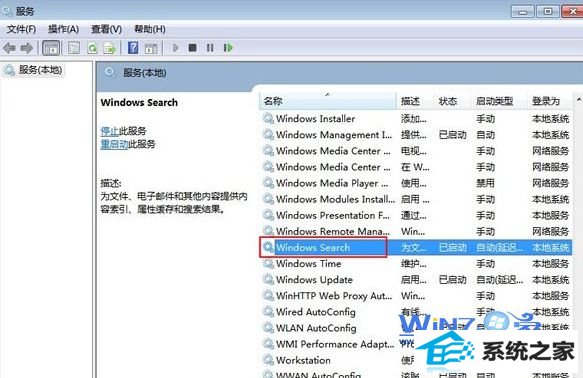The height and width of the screenshot is (378, 583).
Task: Select 服务(本地) in the left tree
Action: [x=40, y=70]
